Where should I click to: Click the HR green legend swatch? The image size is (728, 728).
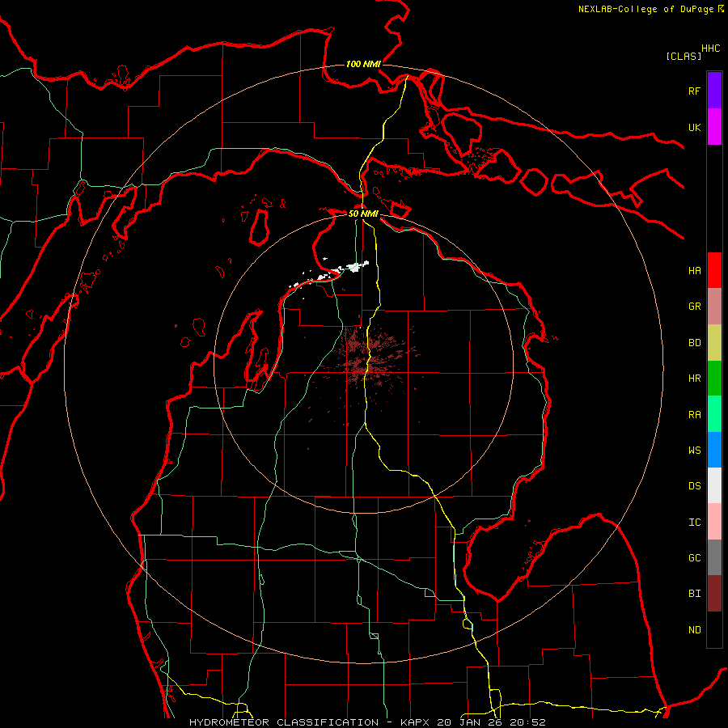pos(714,379)
